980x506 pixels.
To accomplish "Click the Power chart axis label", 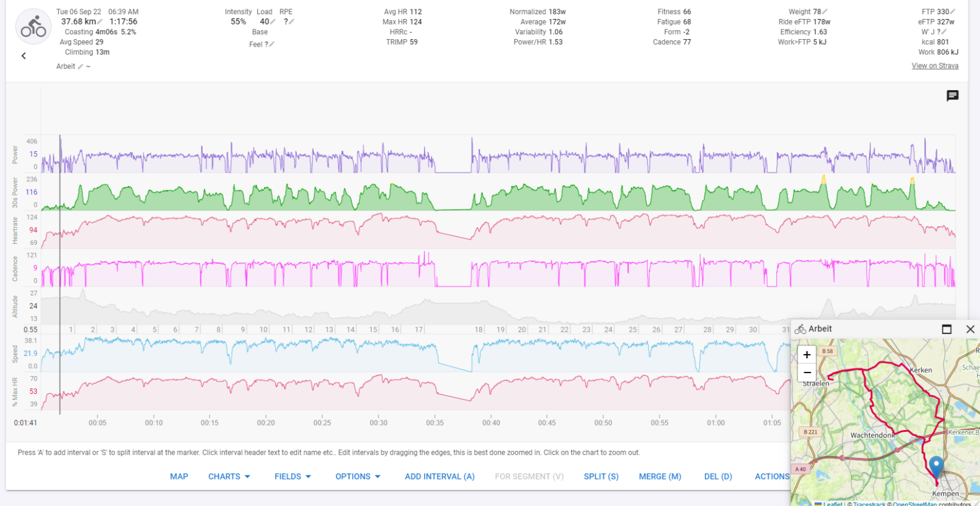I will point(15,154).
